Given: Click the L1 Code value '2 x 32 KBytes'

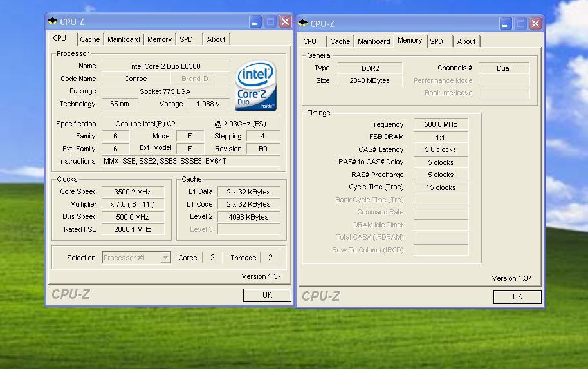Looking at the screenshot, I should click(x=248, y=204).
